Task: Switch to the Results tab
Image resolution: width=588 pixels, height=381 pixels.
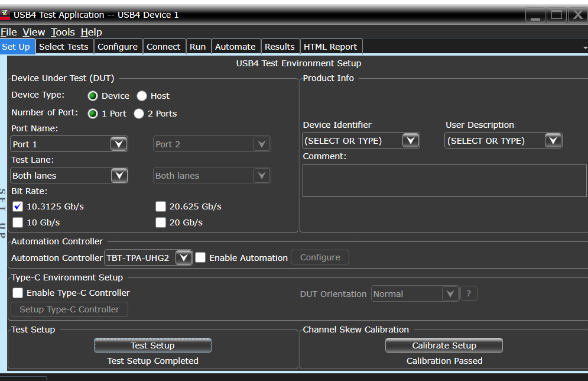Action: pyautogui.click(x=280, y=46)
